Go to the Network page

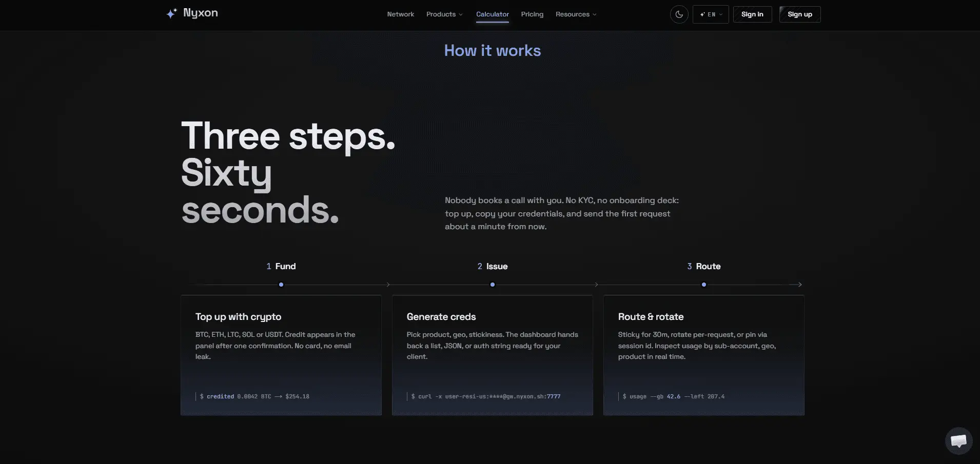[400, 14]
